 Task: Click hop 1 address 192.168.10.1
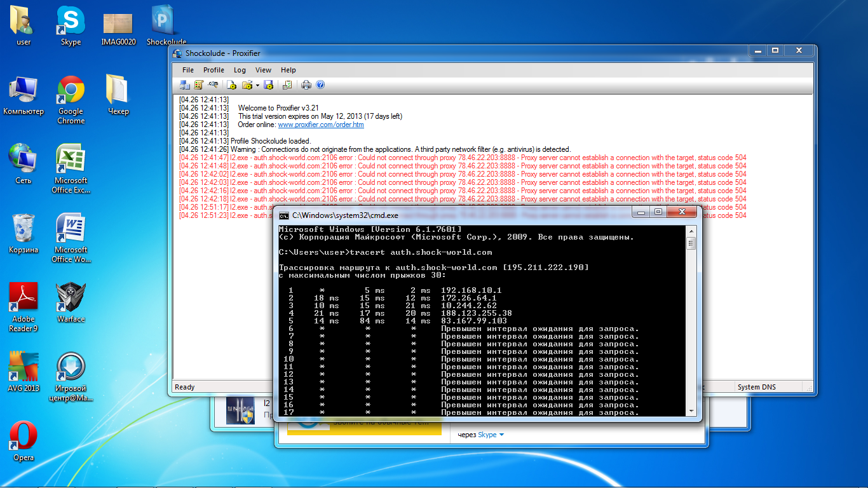point(471,290)
